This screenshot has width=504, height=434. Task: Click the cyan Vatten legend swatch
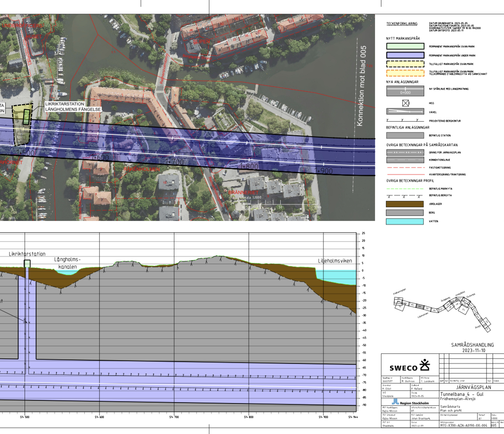tap(405, 221)
